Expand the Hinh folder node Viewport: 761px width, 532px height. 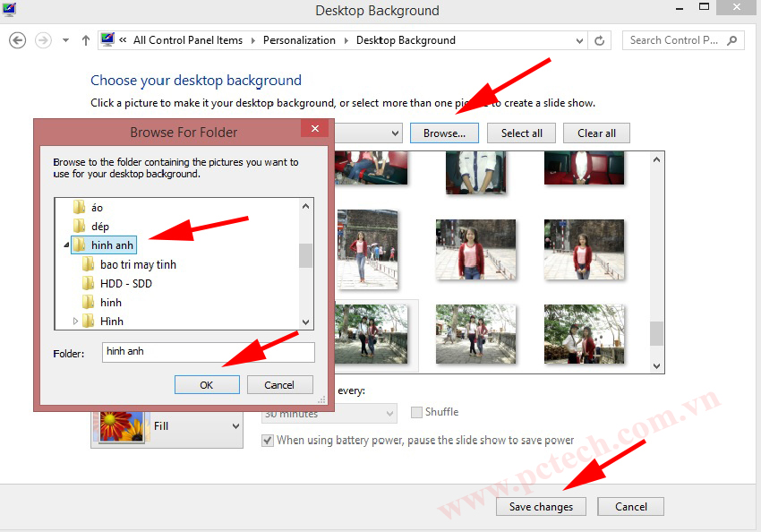[x=75, y=322]
